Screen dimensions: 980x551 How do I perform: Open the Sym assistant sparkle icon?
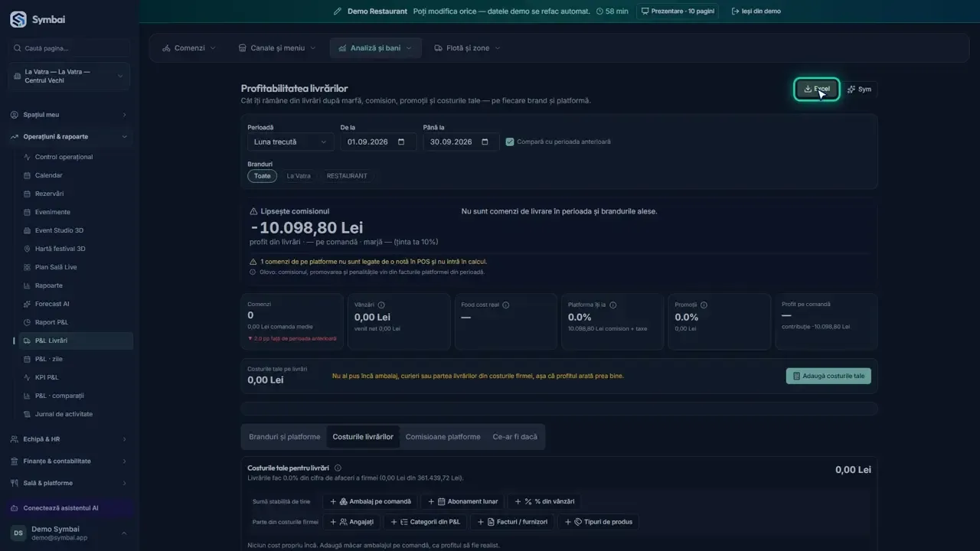point(851,90)
